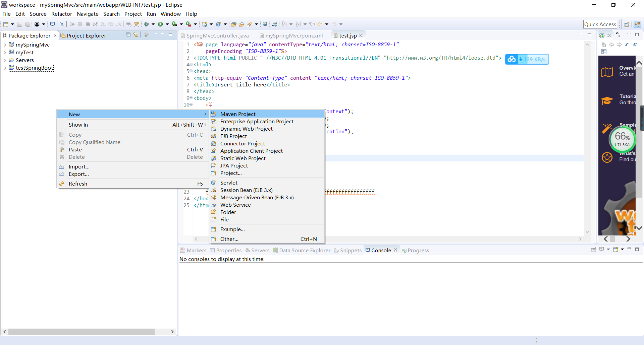Click the web browser globe toolbar icon

coord(265,24)
